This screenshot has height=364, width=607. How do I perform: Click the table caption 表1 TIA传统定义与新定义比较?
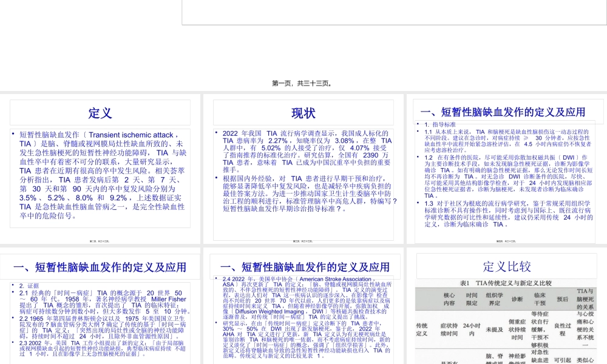(506, 284)
